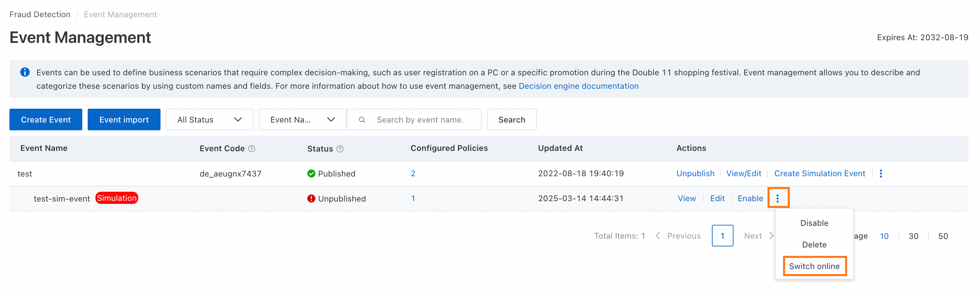The image size is (980, 293).
Task: Choose Delete in the dropdown menu
Action: pyautogui.click(x=814, y=245)
